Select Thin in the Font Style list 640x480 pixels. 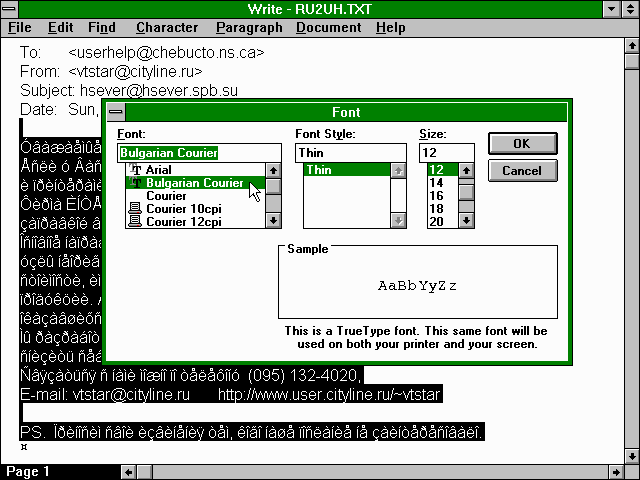click(x=320, y=170)
